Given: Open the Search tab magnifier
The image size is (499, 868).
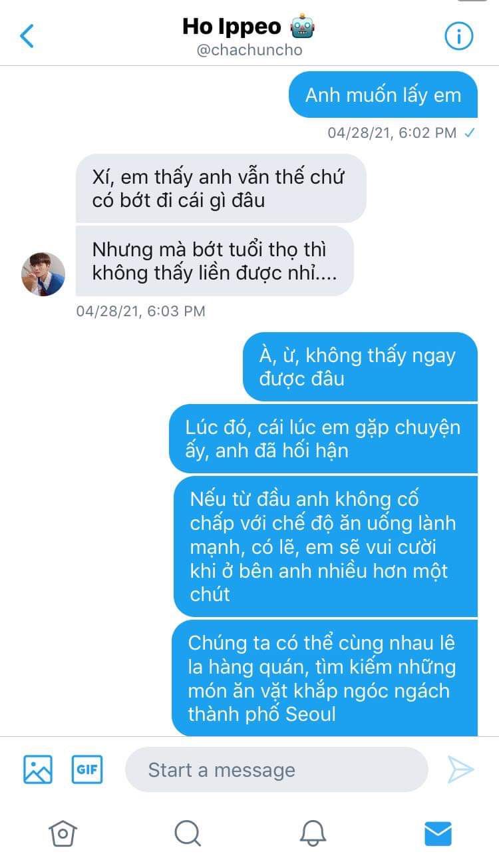Looking at the screenshot, I should coord(187,833).
